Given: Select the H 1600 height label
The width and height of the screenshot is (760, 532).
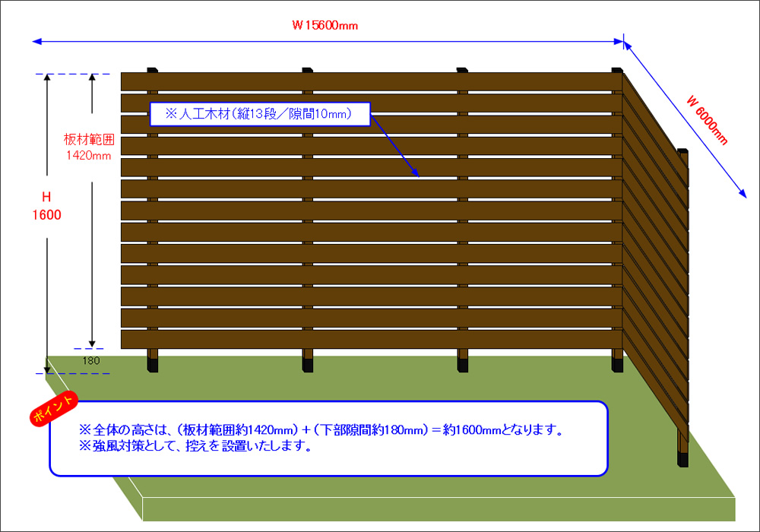Looking at the screenshot, I should pyautogui.click(x=46, y=206).
